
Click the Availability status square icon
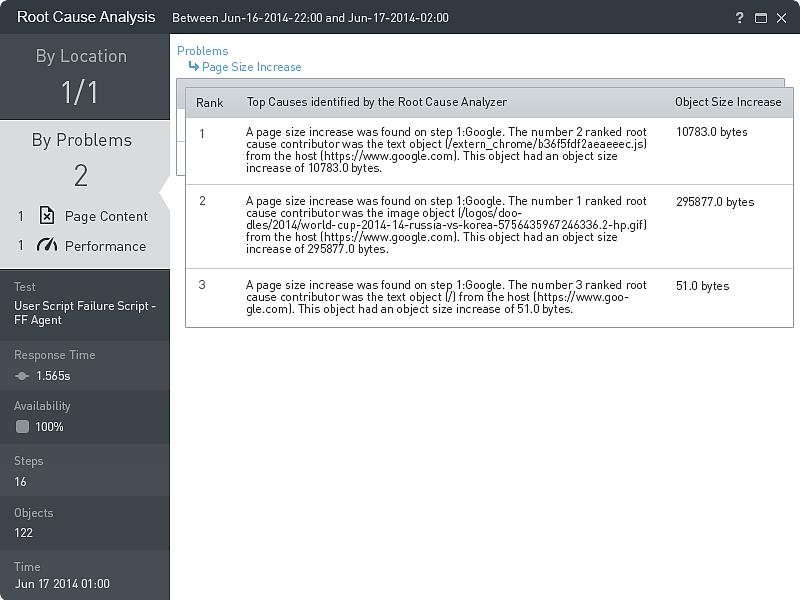pyautogui.click(x=23, y=426)
